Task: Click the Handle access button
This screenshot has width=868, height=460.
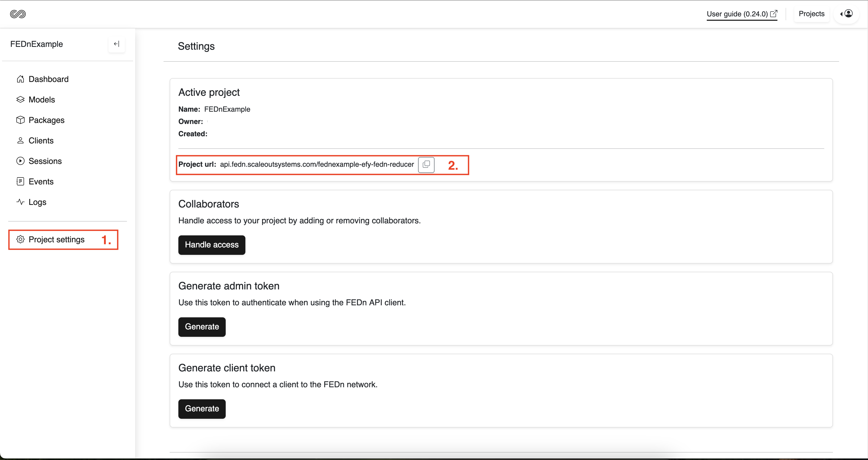Action: click(x=212, y=245)
